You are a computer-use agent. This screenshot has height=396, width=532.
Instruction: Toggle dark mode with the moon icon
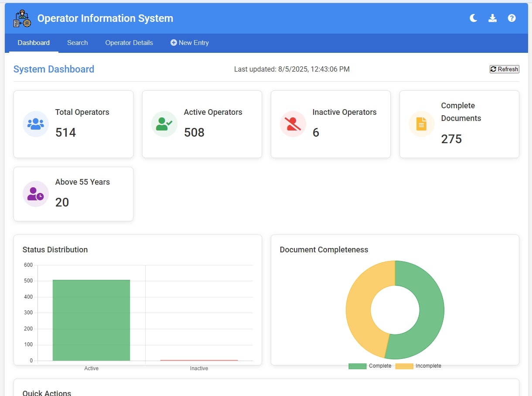(x=473, y=18)
